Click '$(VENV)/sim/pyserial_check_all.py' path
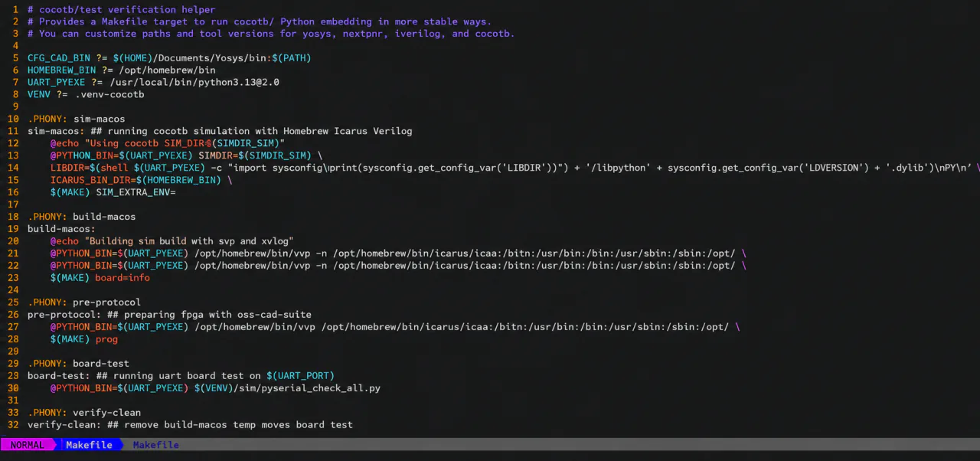The width and height of the screenshot is (980, 461). tap(287, 389)
